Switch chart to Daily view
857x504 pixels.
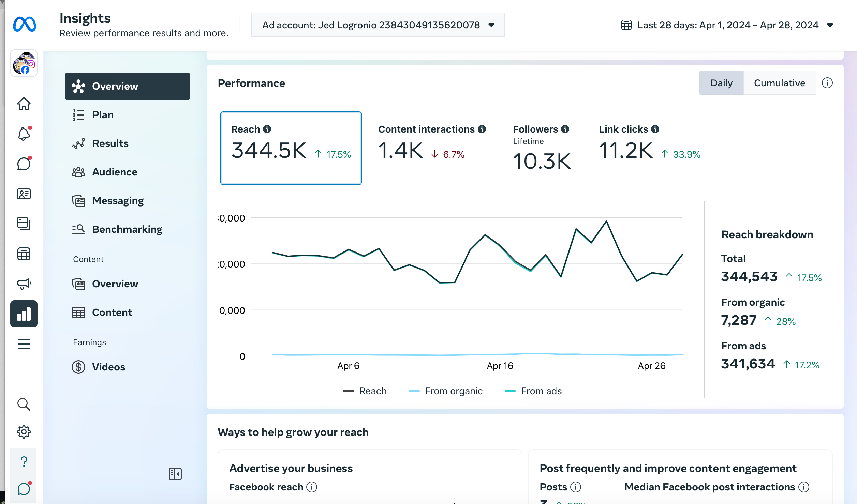coord(721,83)
